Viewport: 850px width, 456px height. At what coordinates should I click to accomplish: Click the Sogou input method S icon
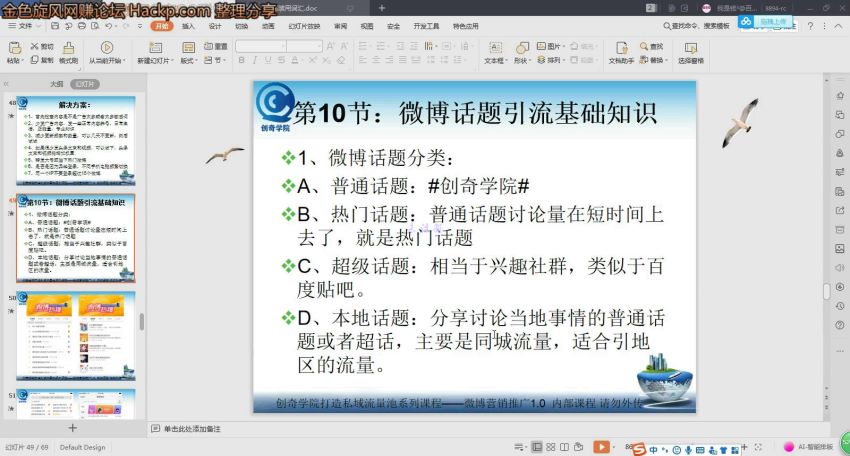pyautogui.click(x=639, y=449)
